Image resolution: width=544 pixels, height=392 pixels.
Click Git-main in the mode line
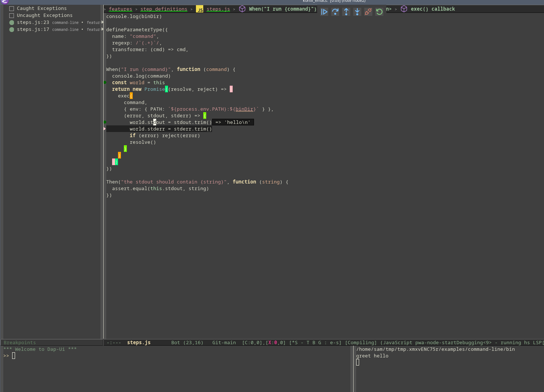[x=224, y=343]
